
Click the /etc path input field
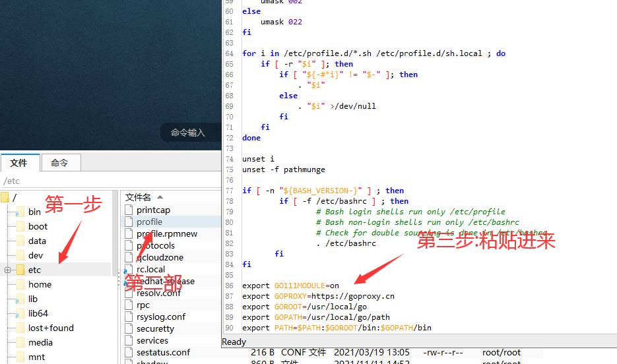111,181
